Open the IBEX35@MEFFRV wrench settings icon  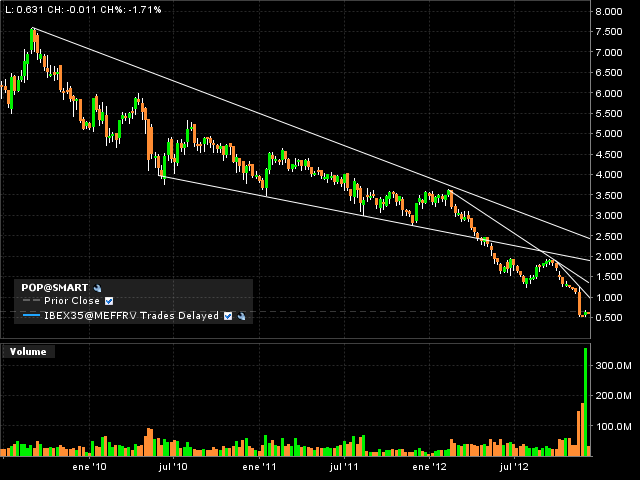click(241, 316)
